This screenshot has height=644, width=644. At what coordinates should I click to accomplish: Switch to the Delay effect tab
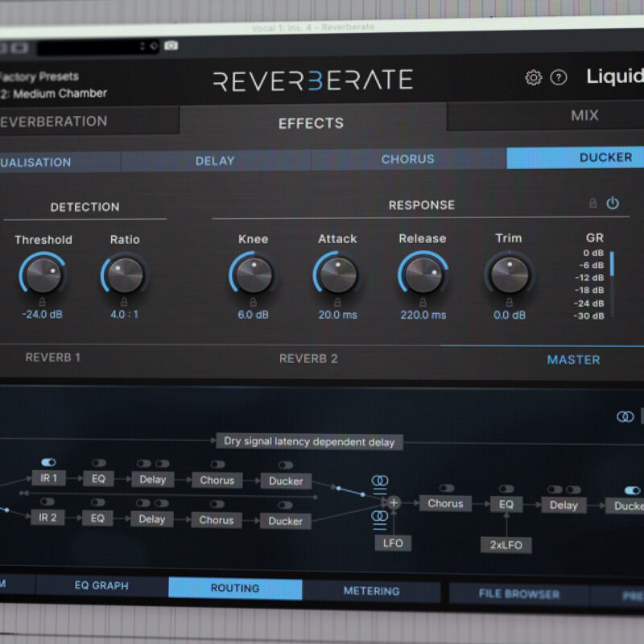[215, 160]
